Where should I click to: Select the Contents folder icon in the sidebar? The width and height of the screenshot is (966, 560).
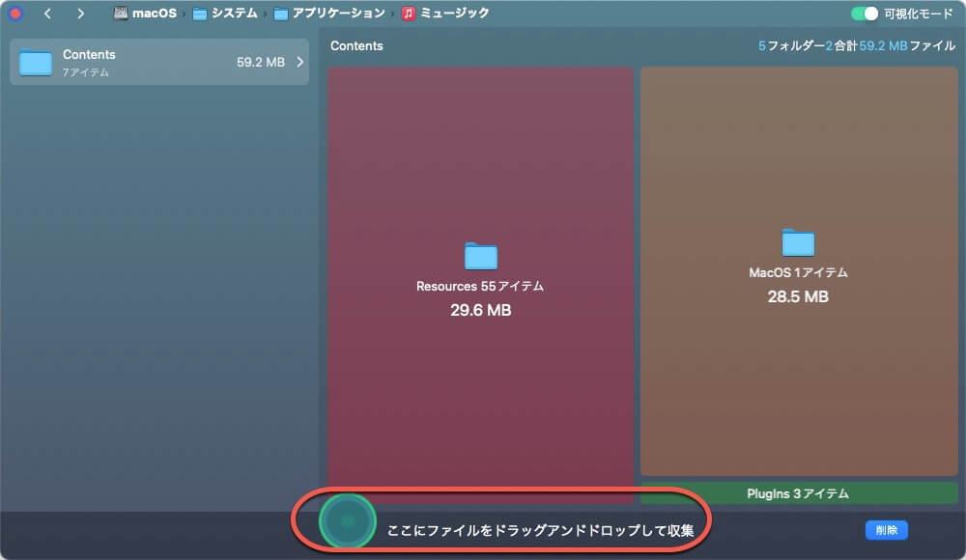click(37, 62)
